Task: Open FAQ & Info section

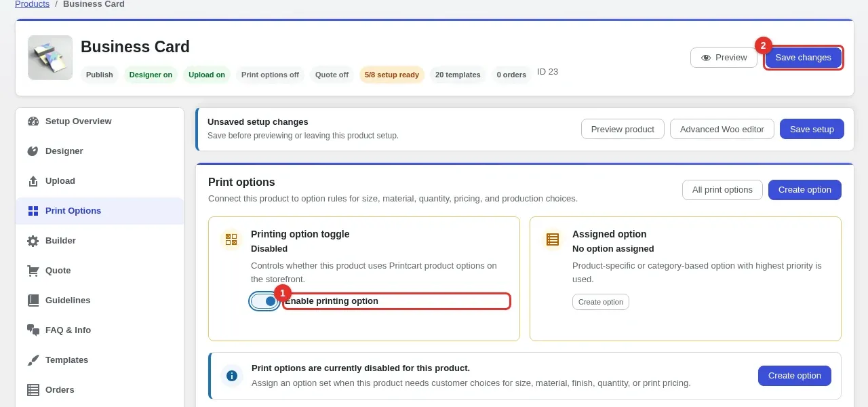Action: tap(99, 330)
